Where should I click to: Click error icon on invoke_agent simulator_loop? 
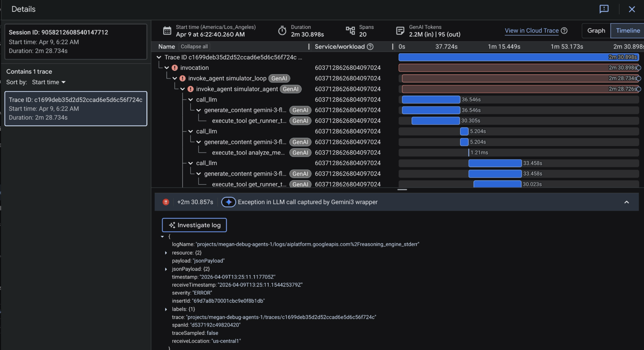click(183, 78)
